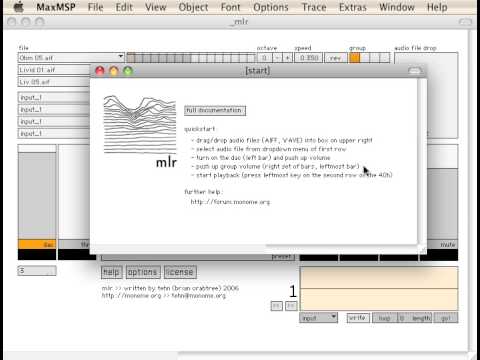Click the previous pattern arrow button

tap(276, 306)
